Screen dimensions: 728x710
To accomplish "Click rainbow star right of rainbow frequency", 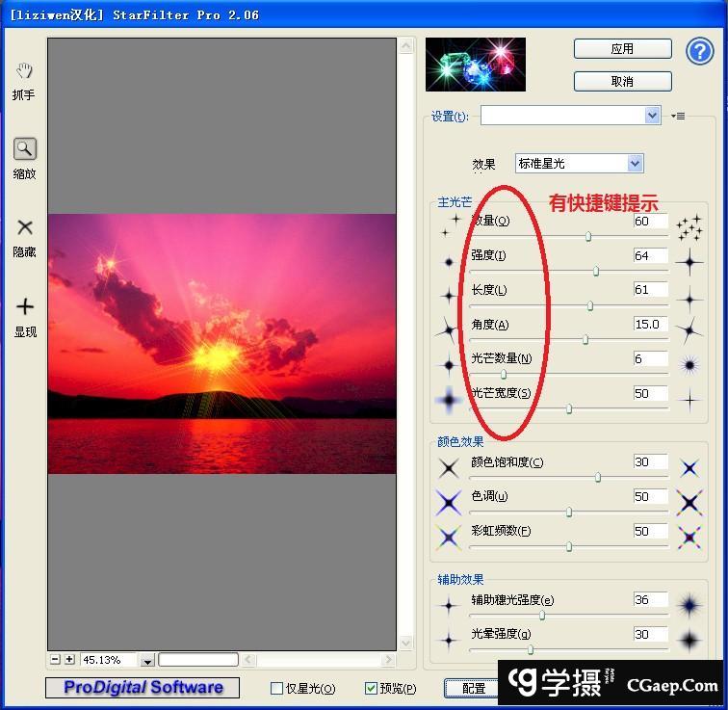I will click(x=689, y=538).
